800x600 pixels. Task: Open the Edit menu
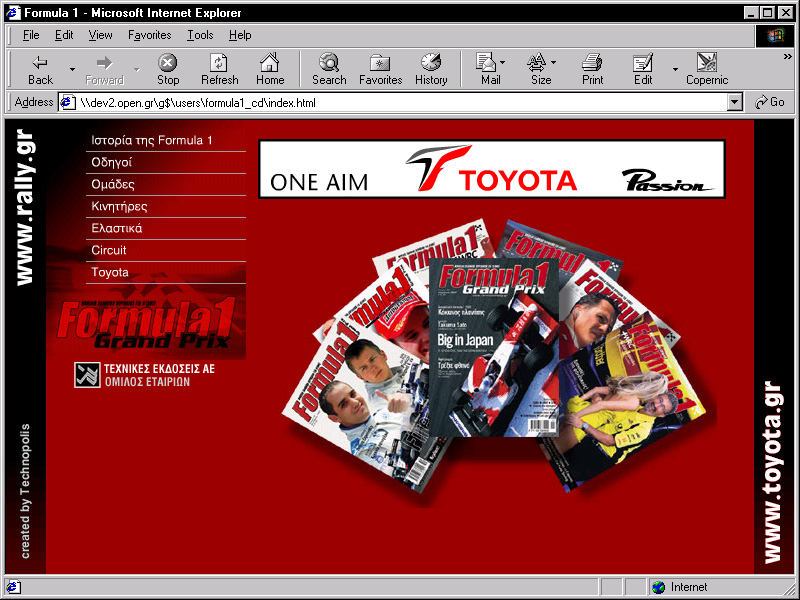coord(64,35)
